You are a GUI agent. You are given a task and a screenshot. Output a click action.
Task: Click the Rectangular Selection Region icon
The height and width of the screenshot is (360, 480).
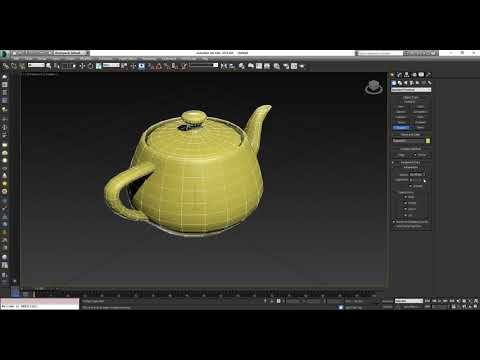click(x=66, y=66)
